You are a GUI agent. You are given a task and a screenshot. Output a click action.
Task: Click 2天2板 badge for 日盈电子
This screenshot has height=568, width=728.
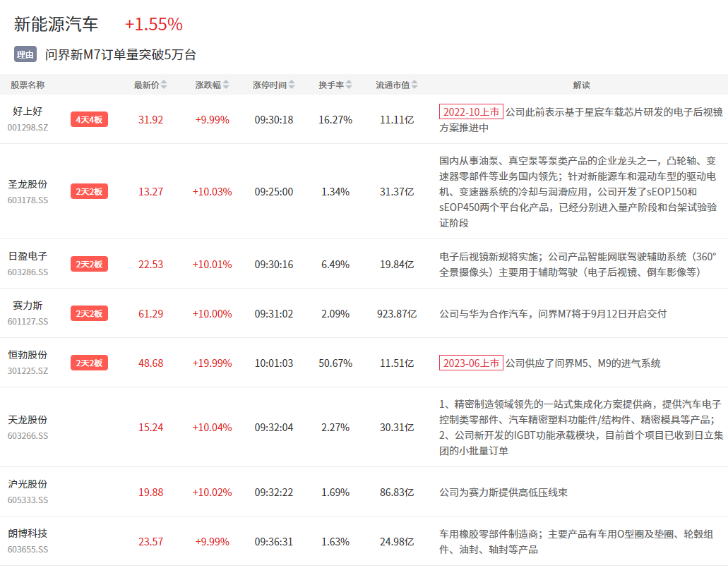point(89,264)
